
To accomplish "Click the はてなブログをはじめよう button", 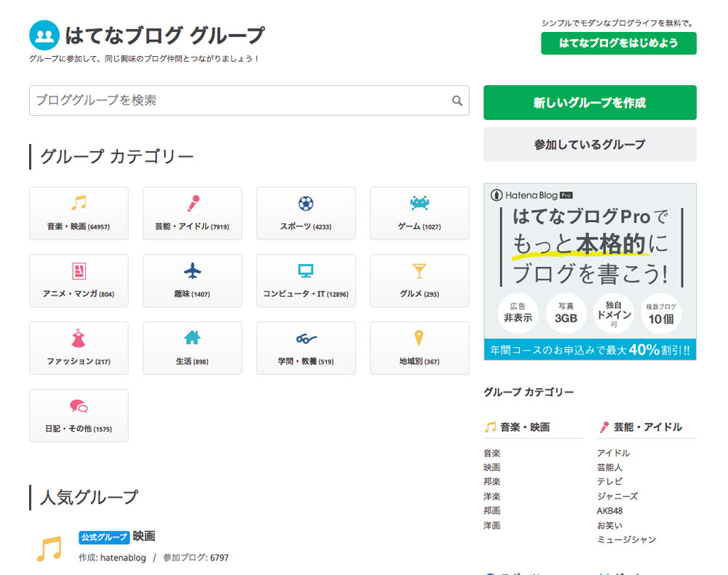I will pyautogui.click(x=618, y=43).
